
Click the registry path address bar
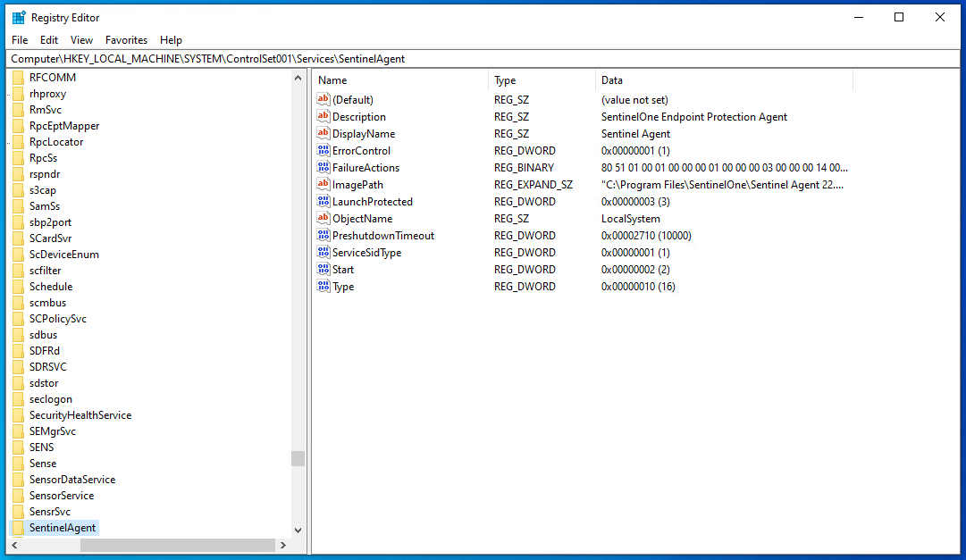(x=483, y=59)
